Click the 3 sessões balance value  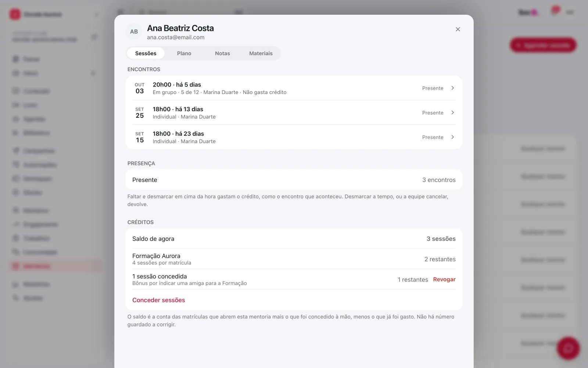click(441, 239)
